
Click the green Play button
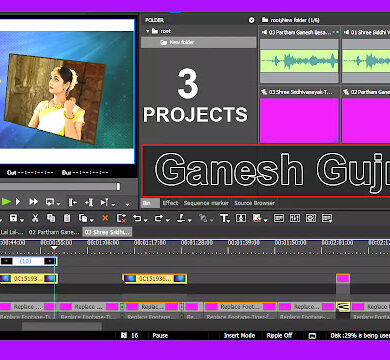[x=6, y=202]
